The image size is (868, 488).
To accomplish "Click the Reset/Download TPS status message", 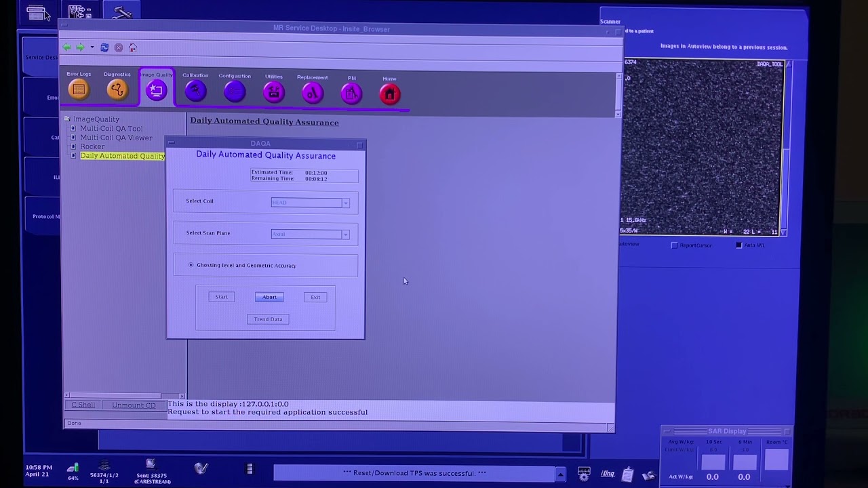I will [414, 474].
